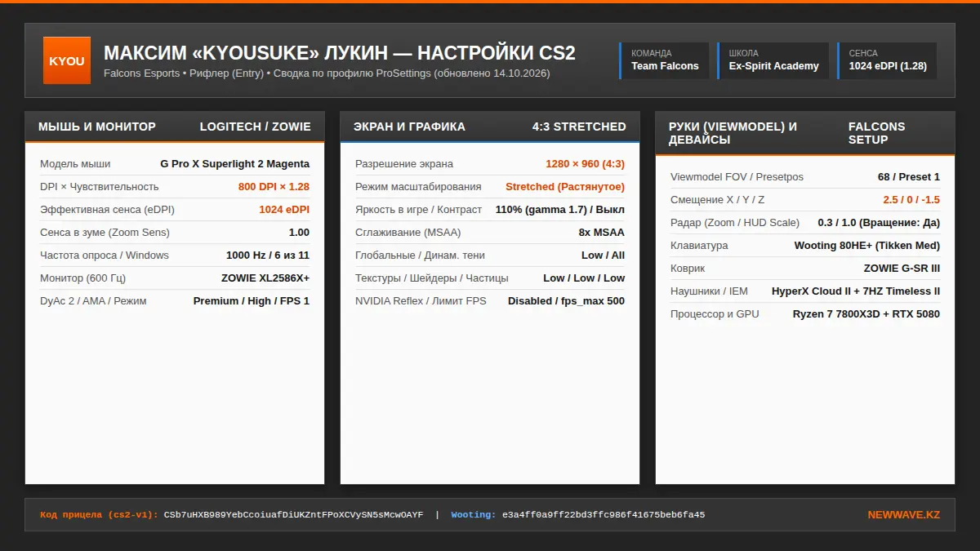Click the 4:3 STRETCHED header tag
Image resolution: width=980 pixels, height=551 pixels.
579,127
